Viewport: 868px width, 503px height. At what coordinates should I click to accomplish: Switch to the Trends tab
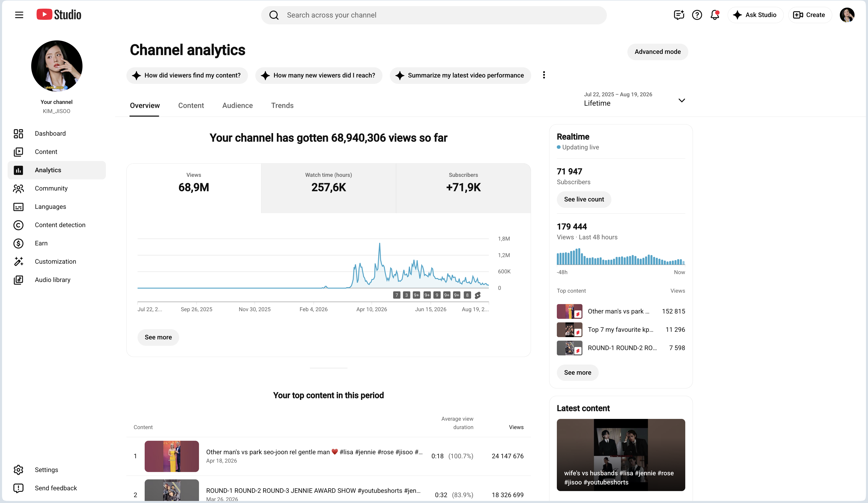pos(282,105)
